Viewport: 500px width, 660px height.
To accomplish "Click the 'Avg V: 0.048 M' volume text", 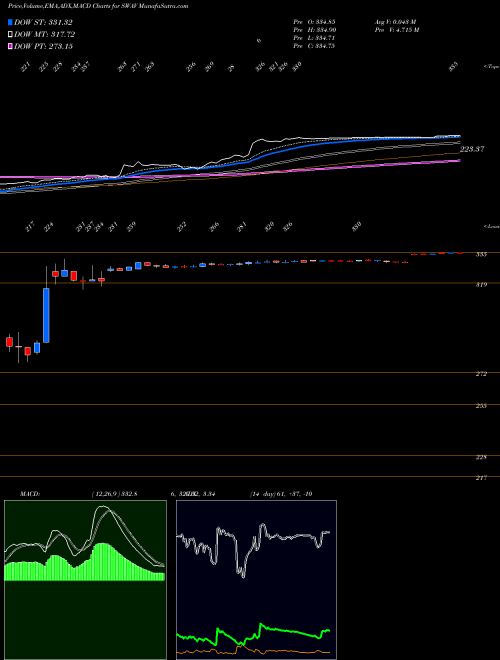I will 395,22.
